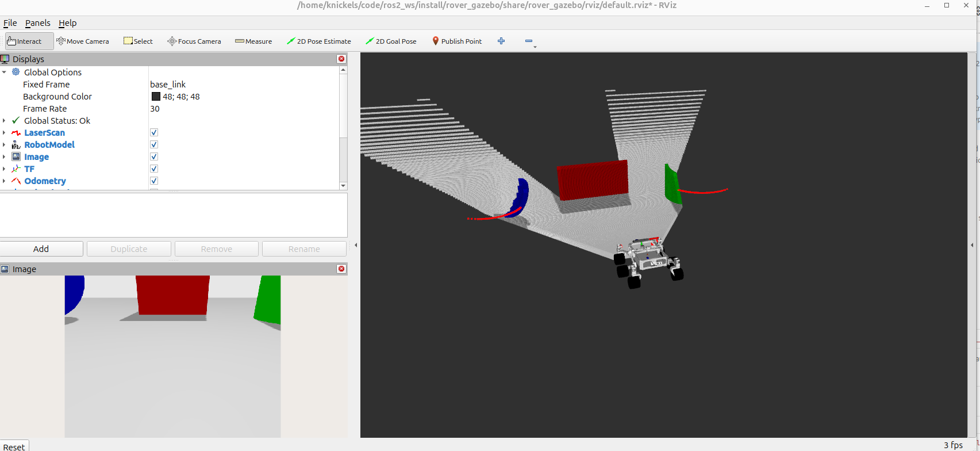The image size is (980, 451).
Task: Click the Focus Camera tool
Action: [194, 41]
